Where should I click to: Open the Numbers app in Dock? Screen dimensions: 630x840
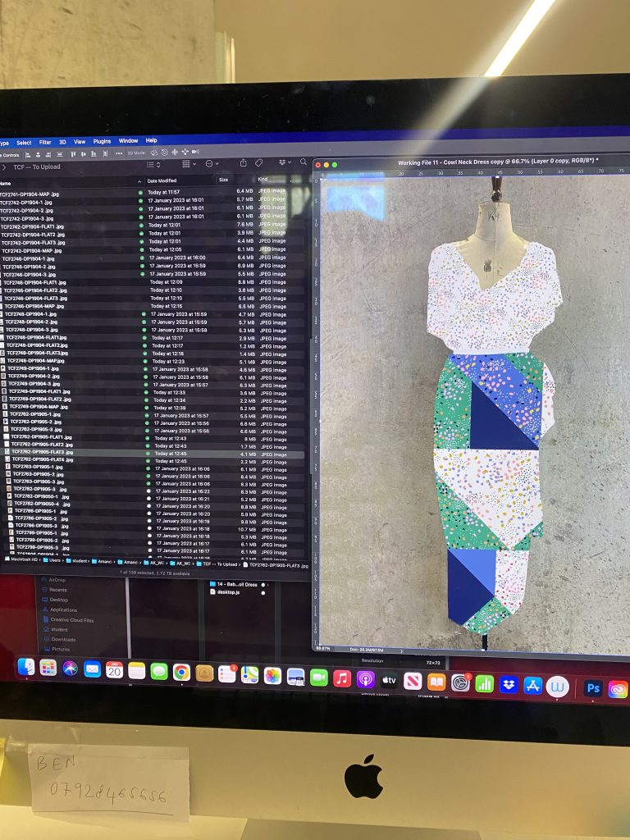point(484,684)
